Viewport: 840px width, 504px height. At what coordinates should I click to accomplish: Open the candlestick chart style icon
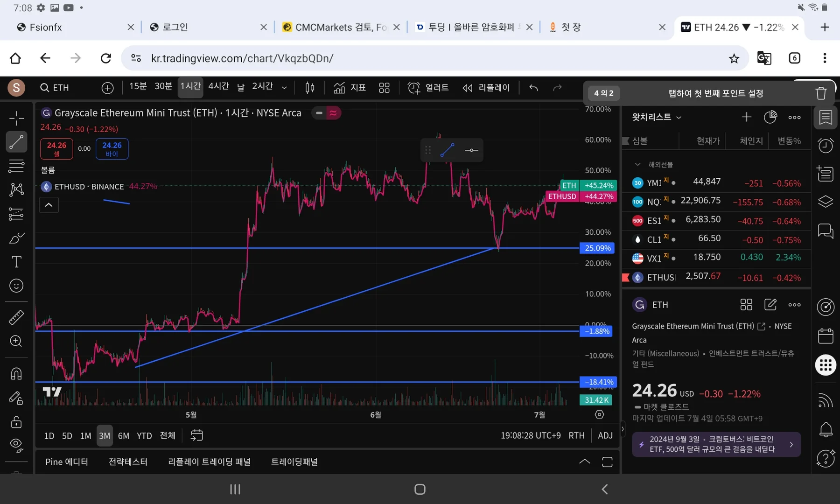309,88
